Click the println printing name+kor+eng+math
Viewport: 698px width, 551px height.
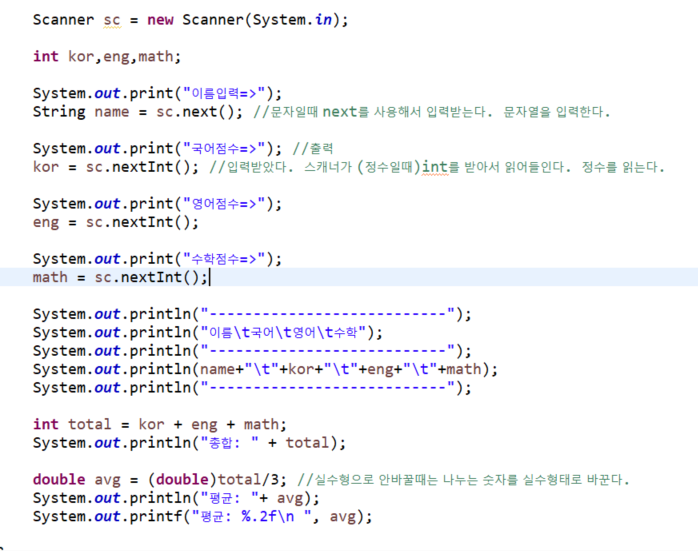(265, 369)
